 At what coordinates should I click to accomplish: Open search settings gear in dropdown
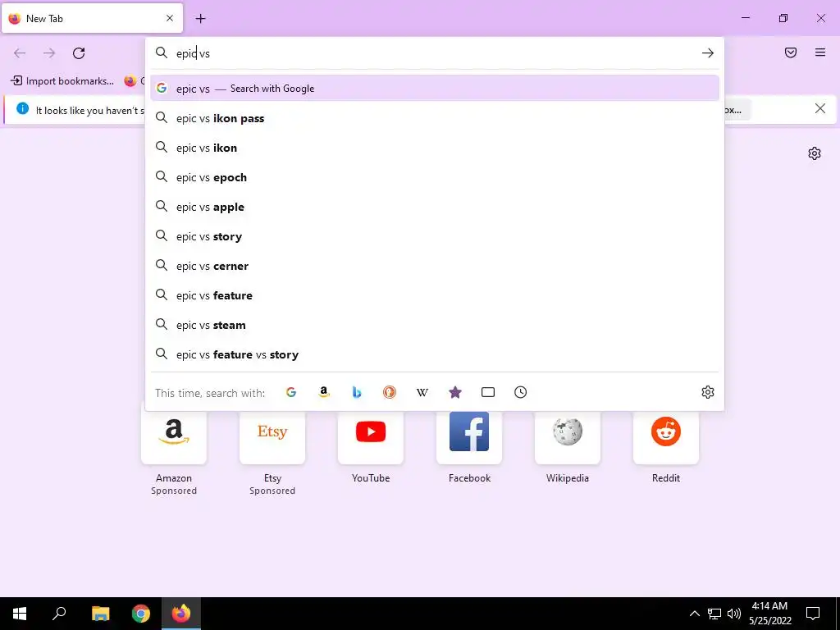pyautogui.click(x=708, y=392)
